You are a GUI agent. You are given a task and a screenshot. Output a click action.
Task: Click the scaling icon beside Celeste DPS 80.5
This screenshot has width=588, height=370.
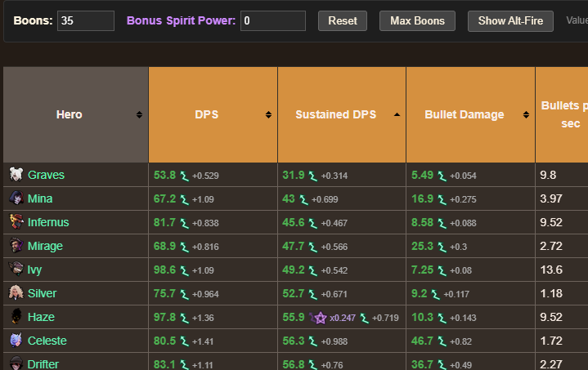pos(184,341)
